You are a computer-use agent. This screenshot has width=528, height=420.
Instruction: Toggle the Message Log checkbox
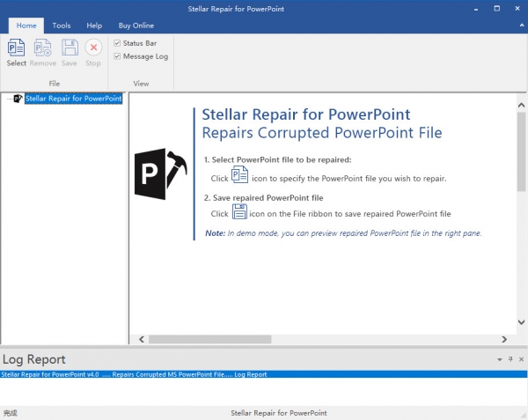click(x=117, y=56)
